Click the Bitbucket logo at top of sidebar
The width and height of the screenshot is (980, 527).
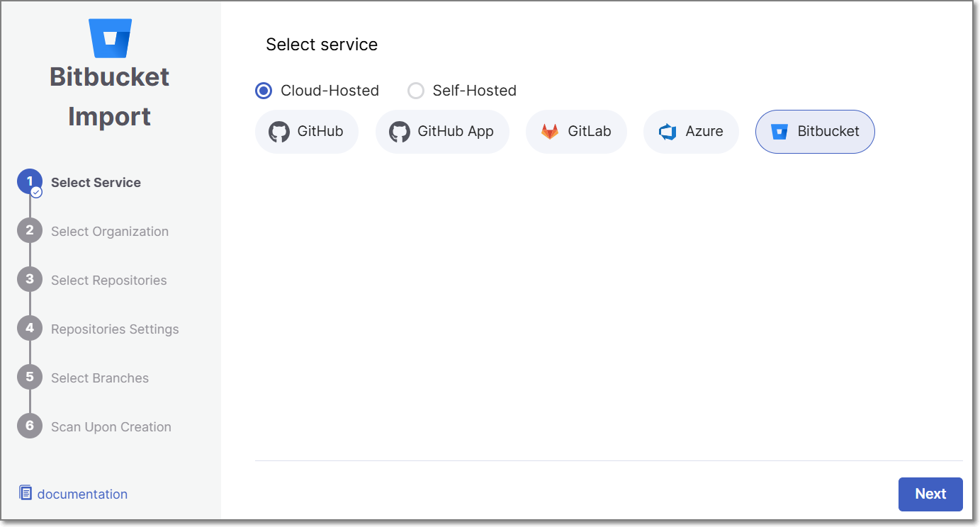[110, 37]
